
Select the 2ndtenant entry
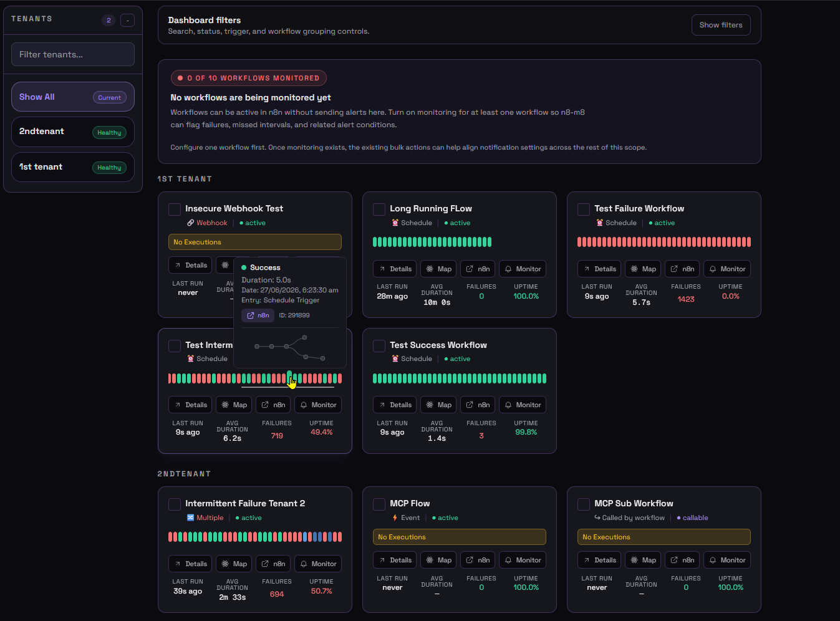tap(73, 132)
